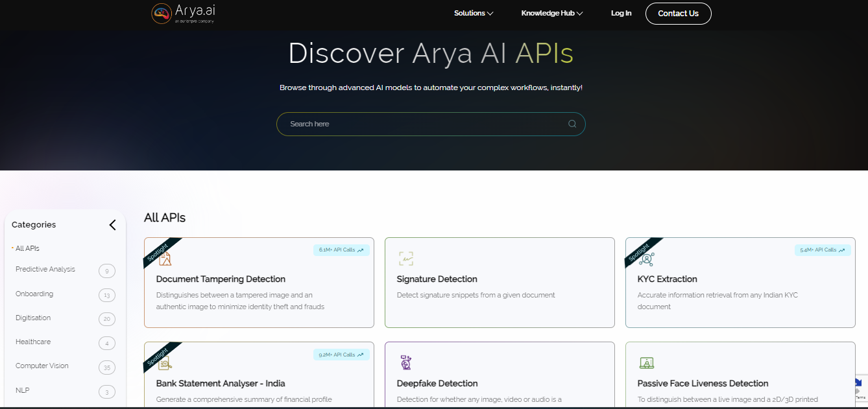Click the Document Tampering Detection icon
868x409 pixels.
165,259
